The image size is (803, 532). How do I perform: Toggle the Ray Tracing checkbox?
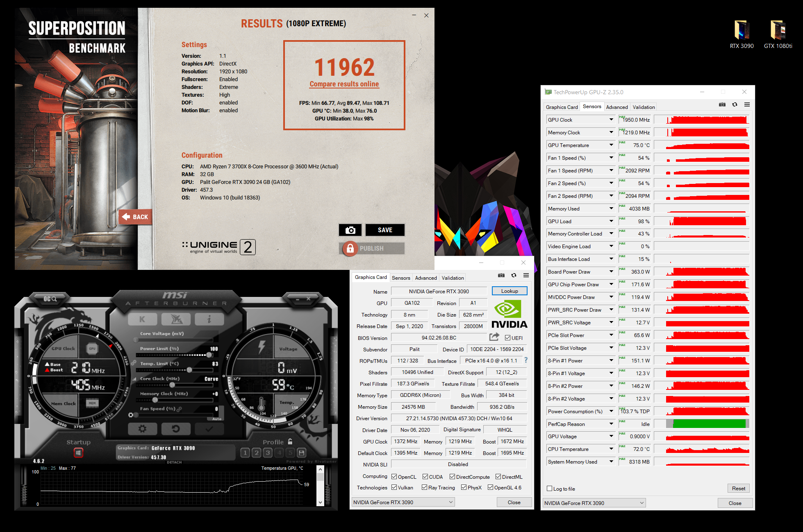(424, 487)
